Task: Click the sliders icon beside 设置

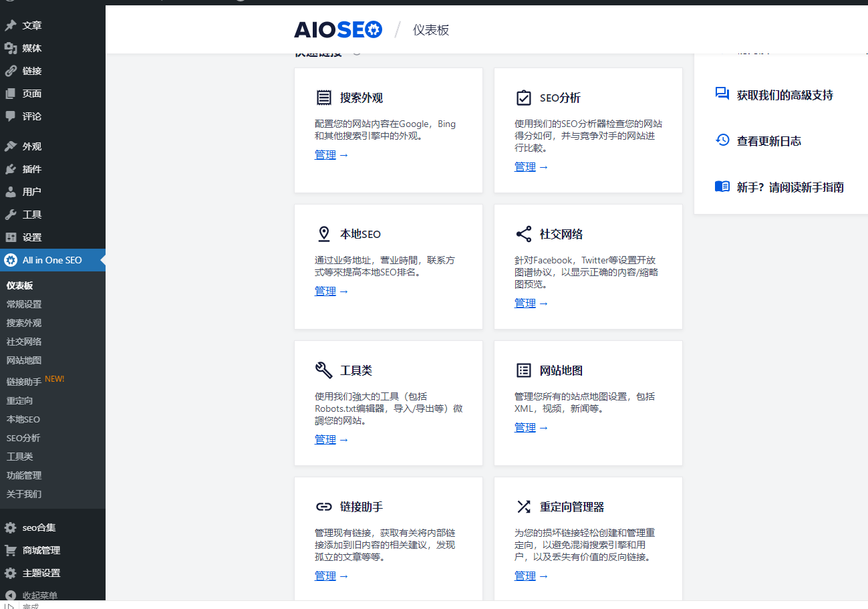Action: (x=11, y=237)
